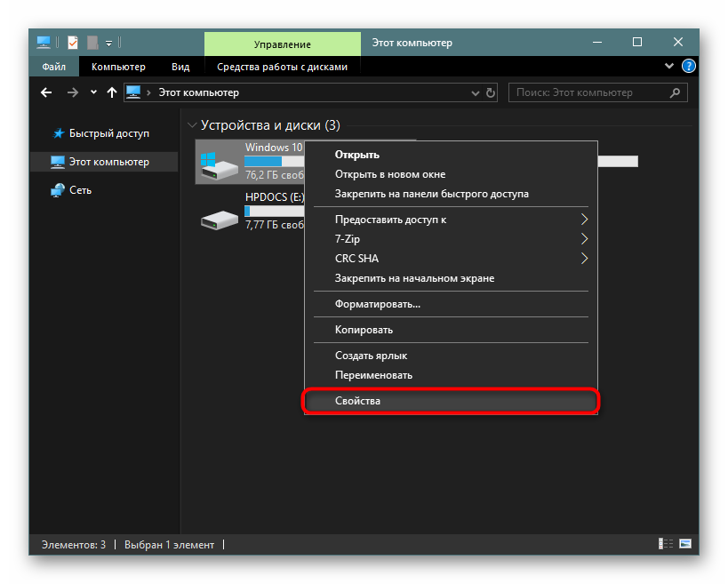The image size is (728, 584).
Task: Click the computer icon in title bar
Action: pyautogui.click(x=44, y=43)
